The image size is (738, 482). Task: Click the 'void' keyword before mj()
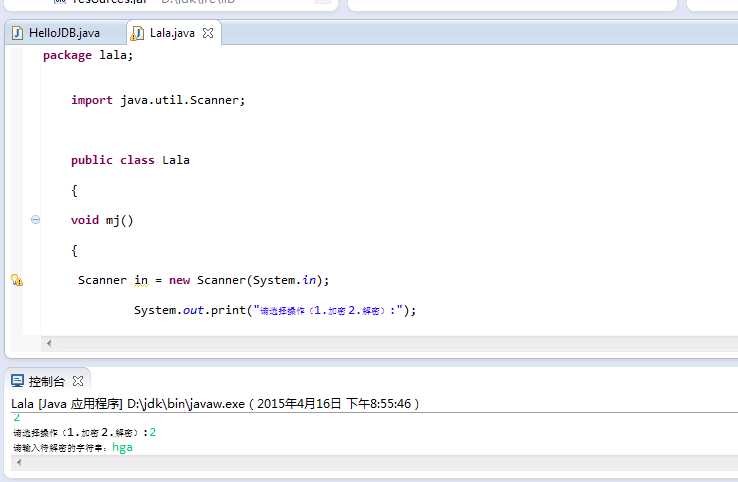coord(85,220)
